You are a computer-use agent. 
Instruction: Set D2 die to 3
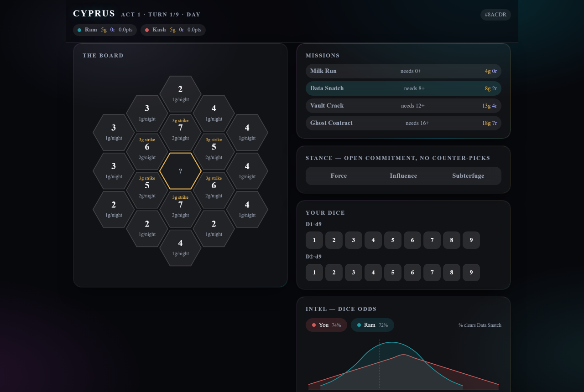point(354,273)
